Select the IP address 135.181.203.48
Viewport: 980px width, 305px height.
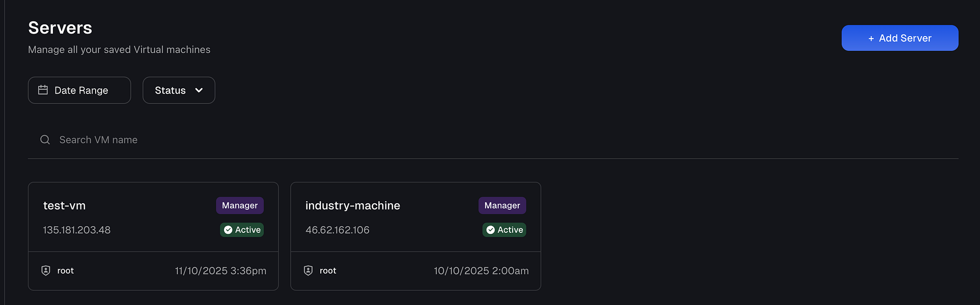coord(77,230)
